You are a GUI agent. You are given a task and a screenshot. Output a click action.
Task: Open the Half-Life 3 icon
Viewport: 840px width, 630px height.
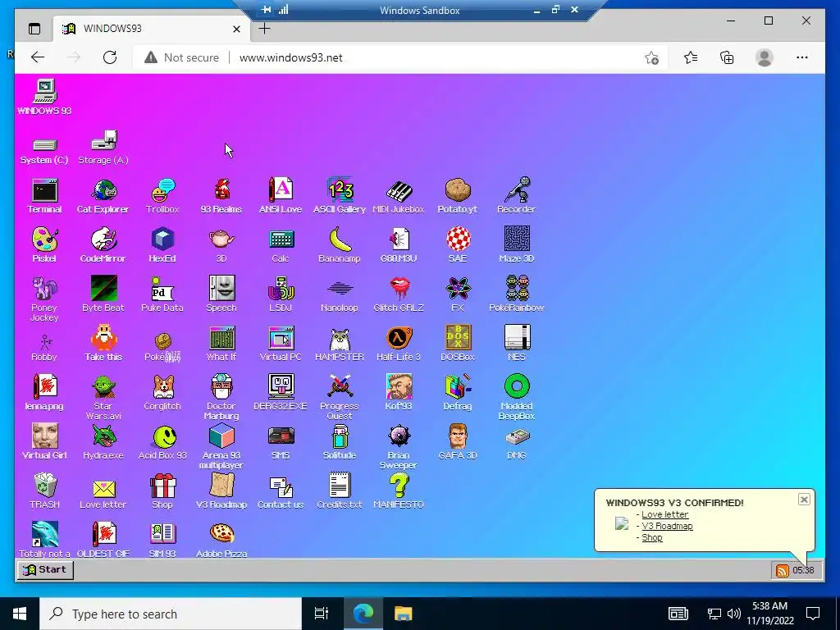point(399,344)
